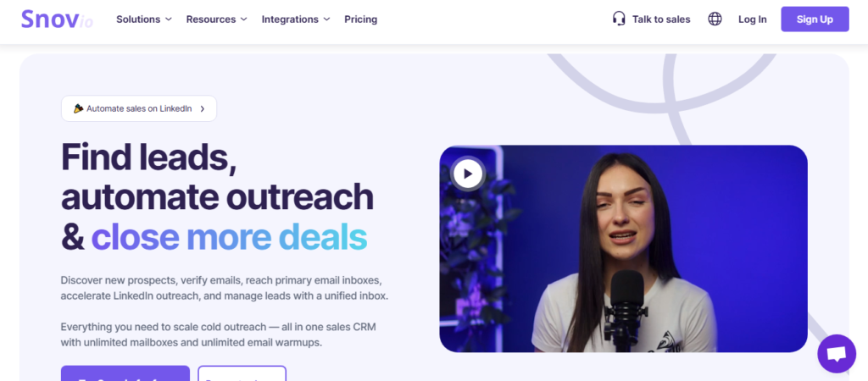Screen dimensions: 868x381
Task: Click the video thumbnail of the woman
Action: pyautogui.click(x=623, y=249)
